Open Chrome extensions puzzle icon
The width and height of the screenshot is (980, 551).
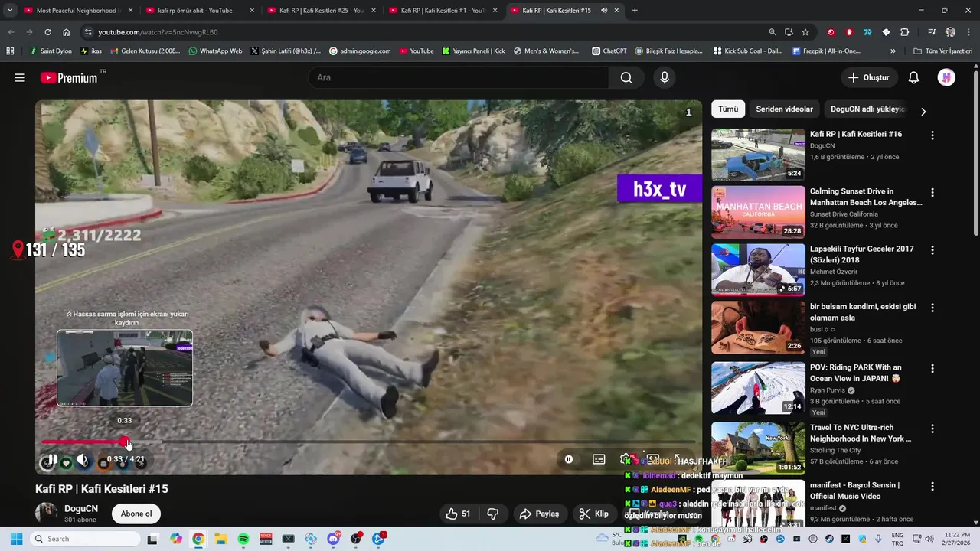pos(904,32)
